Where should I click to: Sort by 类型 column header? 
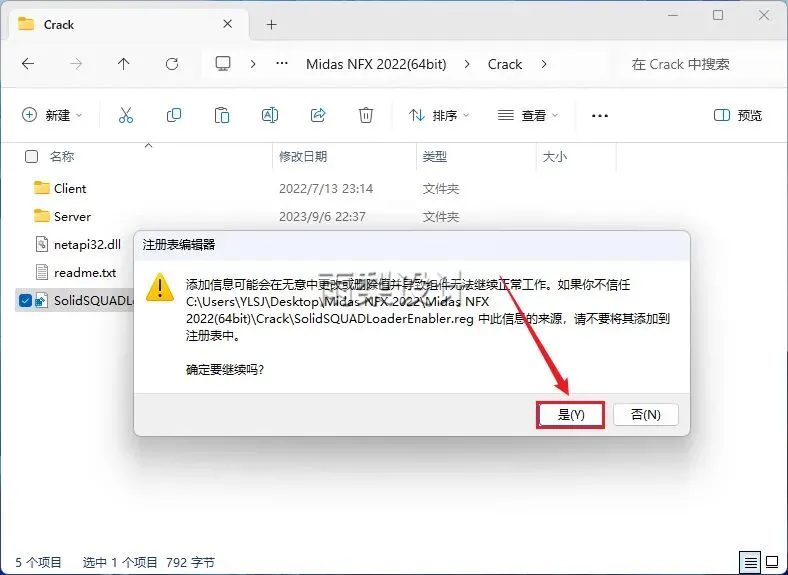point(434,156)
